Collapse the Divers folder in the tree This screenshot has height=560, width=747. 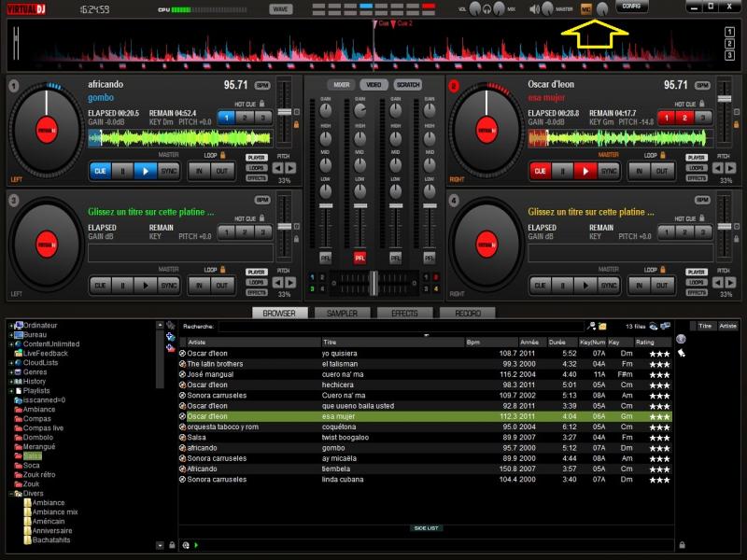click(10, 493)
